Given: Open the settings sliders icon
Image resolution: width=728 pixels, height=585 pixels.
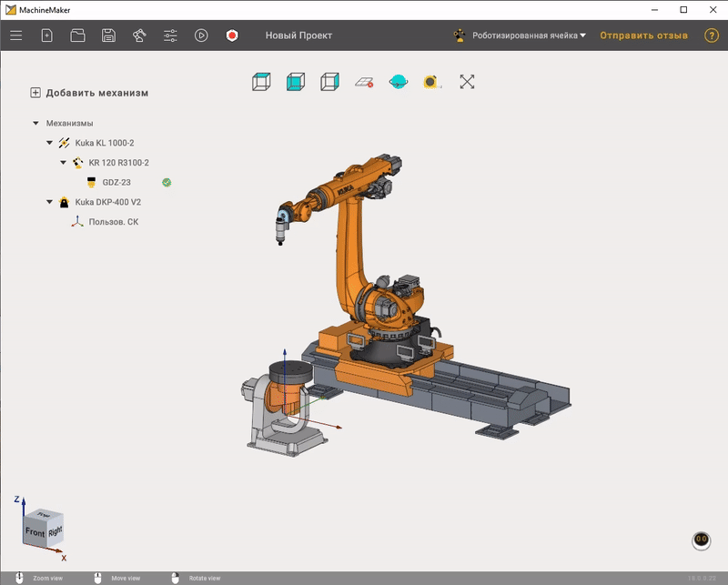Looking at the screenshot, I should coord(170,35).
